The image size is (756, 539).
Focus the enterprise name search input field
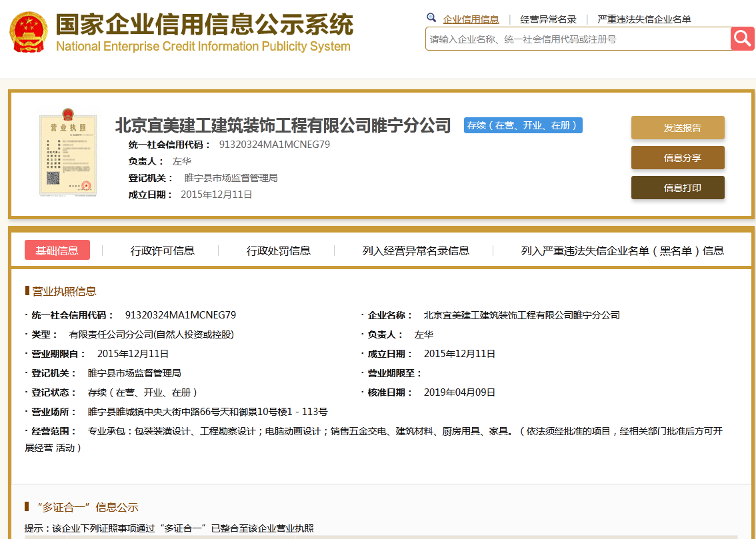point(578,39)
